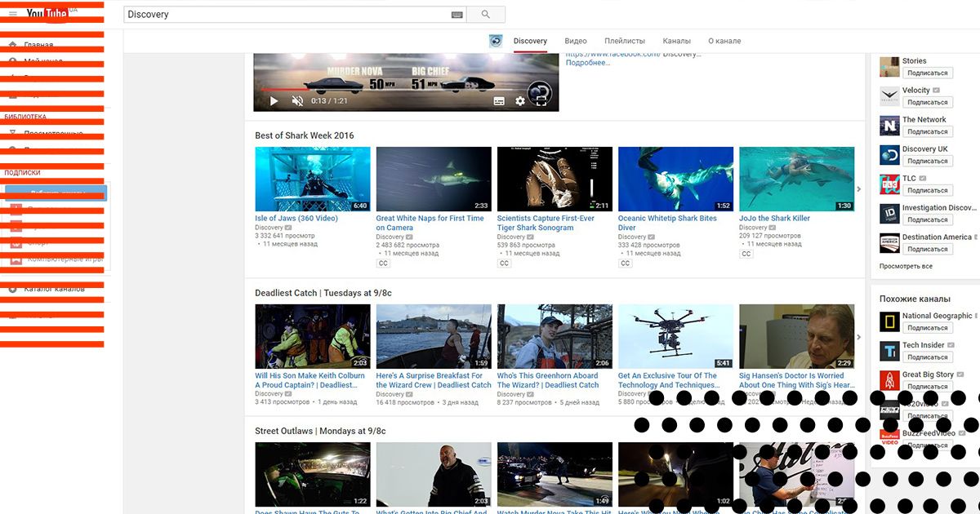Open Discovery channel name under Great White Naps
The image size is (980, 514).
click(x=390, y=237)
